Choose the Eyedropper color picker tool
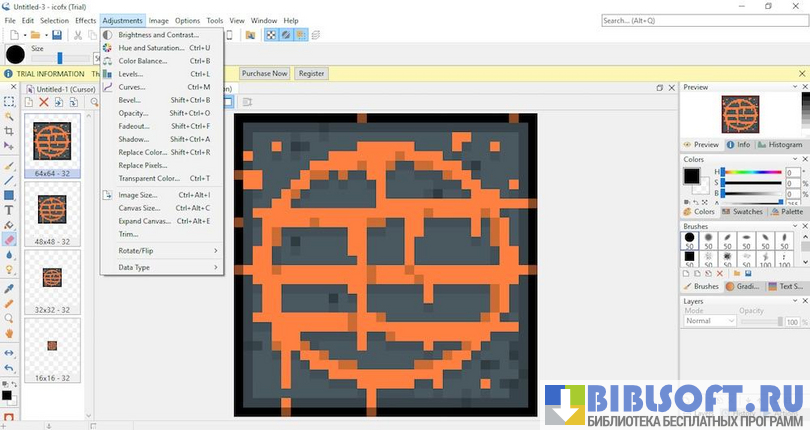The width and height of the screenshot is (810, 430). coord(9,288)
